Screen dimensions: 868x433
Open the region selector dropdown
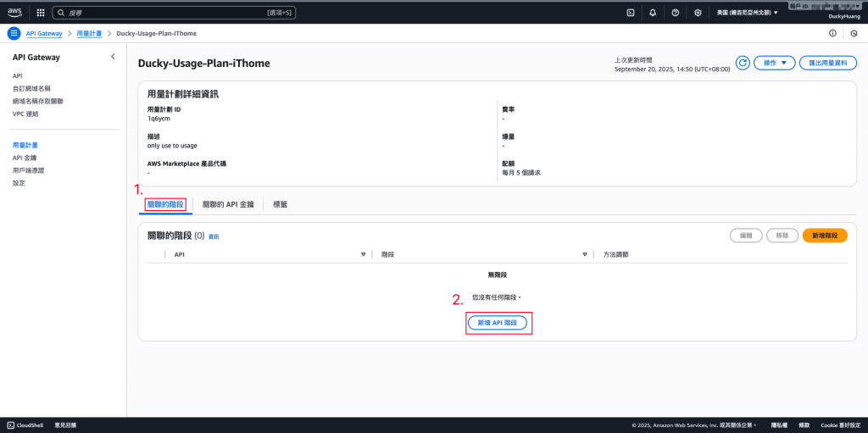[x=748, y=12]
